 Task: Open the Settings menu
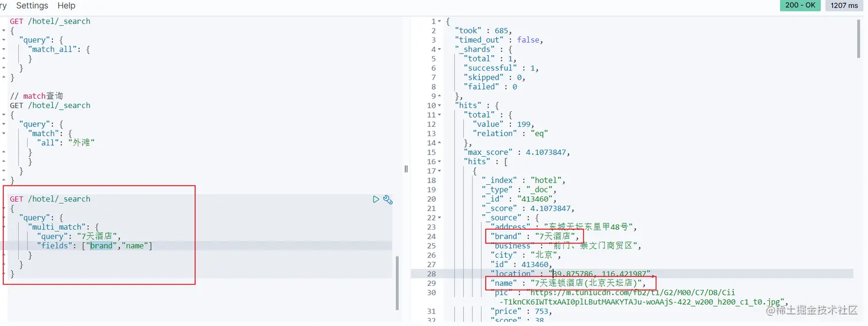(32, 5)
